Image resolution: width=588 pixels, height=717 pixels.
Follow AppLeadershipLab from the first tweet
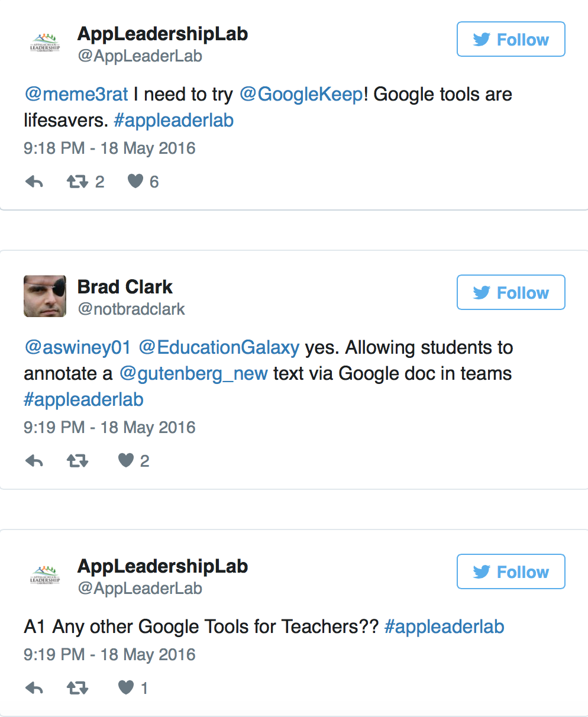point(511,40)
